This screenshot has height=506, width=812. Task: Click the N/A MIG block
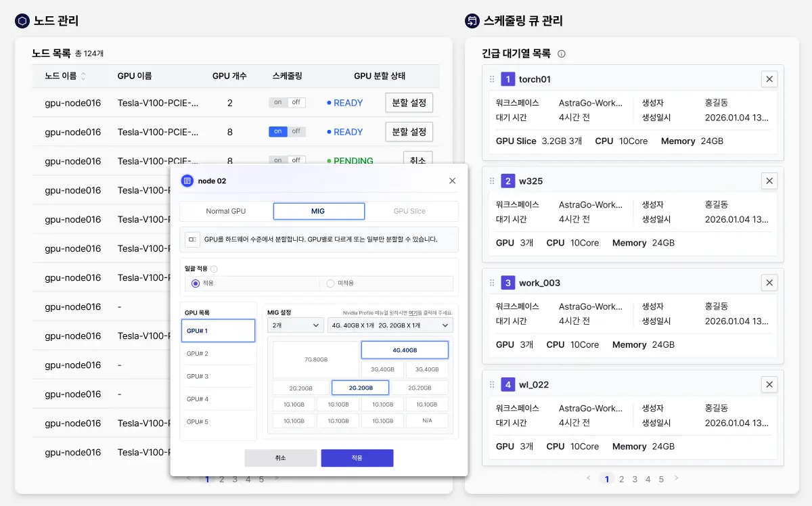coord(427,421)
